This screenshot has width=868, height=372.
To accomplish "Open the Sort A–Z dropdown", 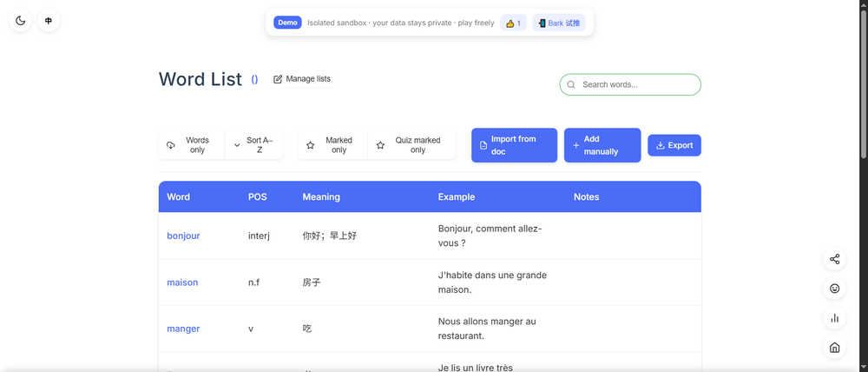I will click(x=253, y=145).
